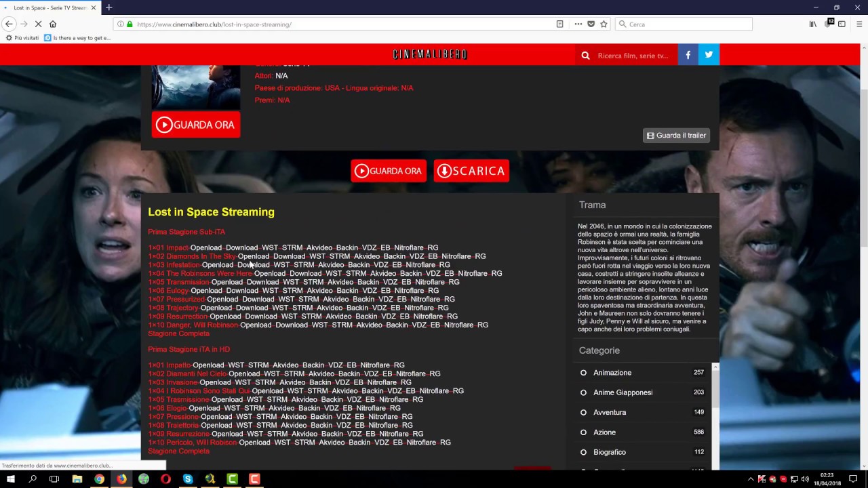Open the Più visitati bookmarks folder
868x488 pixels.
pos(22,38)
